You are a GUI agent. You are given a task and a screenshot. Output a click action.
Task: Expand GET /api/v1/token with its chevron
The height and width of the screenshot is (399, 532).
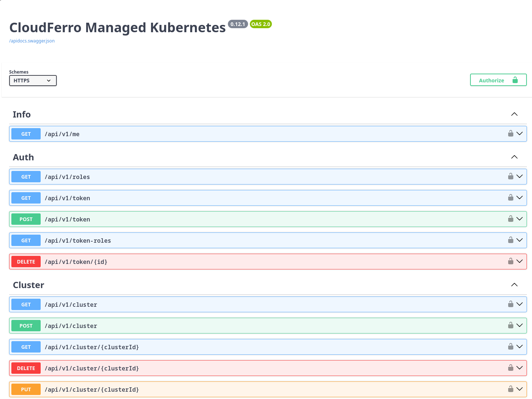[x=520, y=198]
